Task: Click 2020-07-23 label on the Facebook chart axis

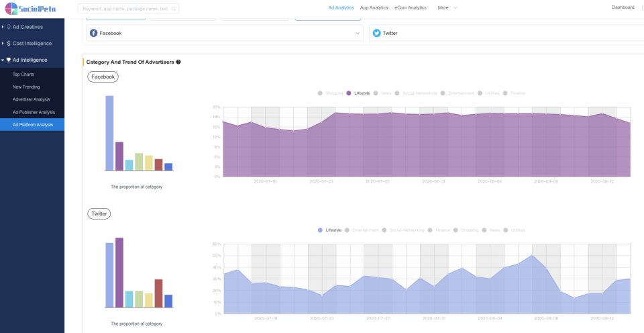Action: pyautogui.click(x=321, y=181)
